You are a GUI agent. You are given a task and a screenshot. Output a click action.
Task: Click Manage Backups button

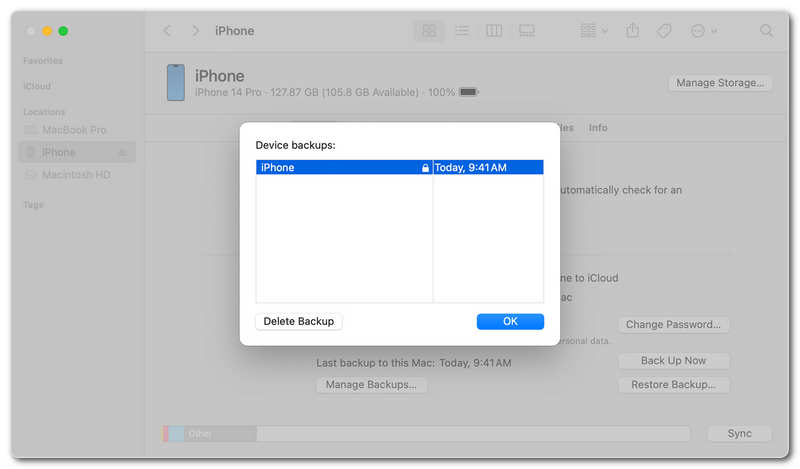pyautogui.click(x=371, y=385)
